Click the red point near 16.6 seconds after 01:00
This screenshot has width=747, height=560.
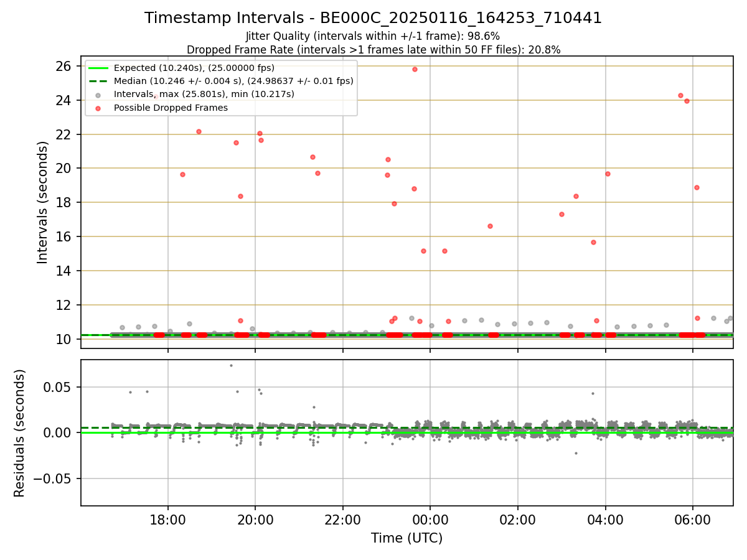click(x=490, y=226)
